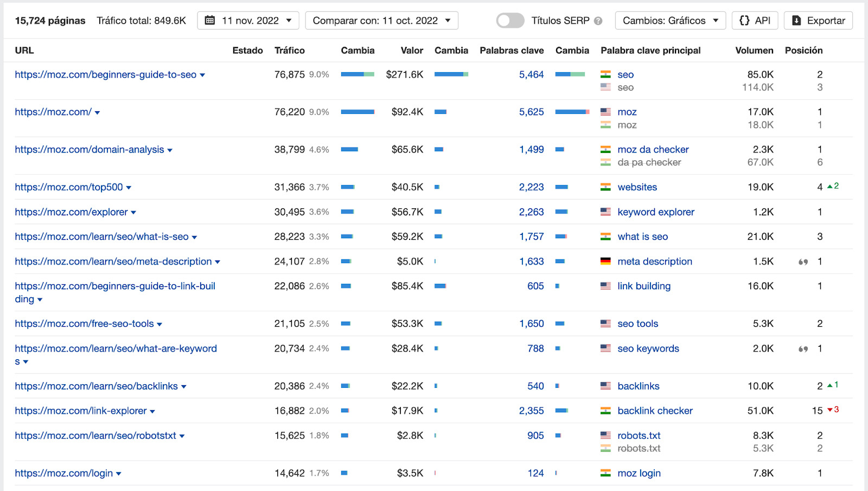Sort by the Volumen column header

754,50
